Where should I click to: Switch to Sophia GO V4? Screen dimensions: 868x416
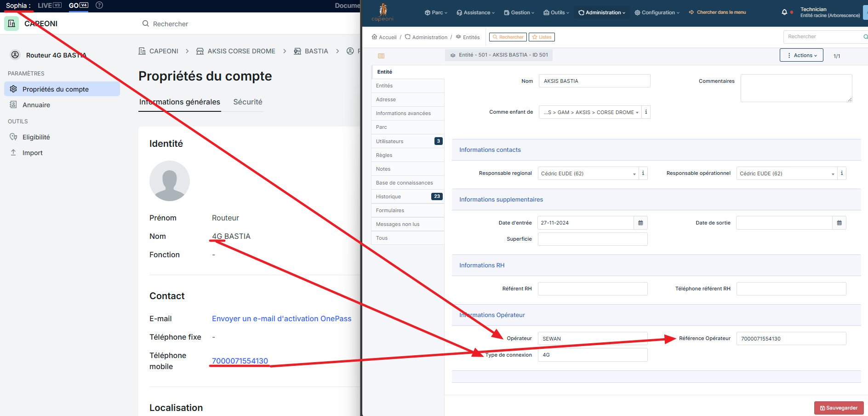(x=79, y=6)
